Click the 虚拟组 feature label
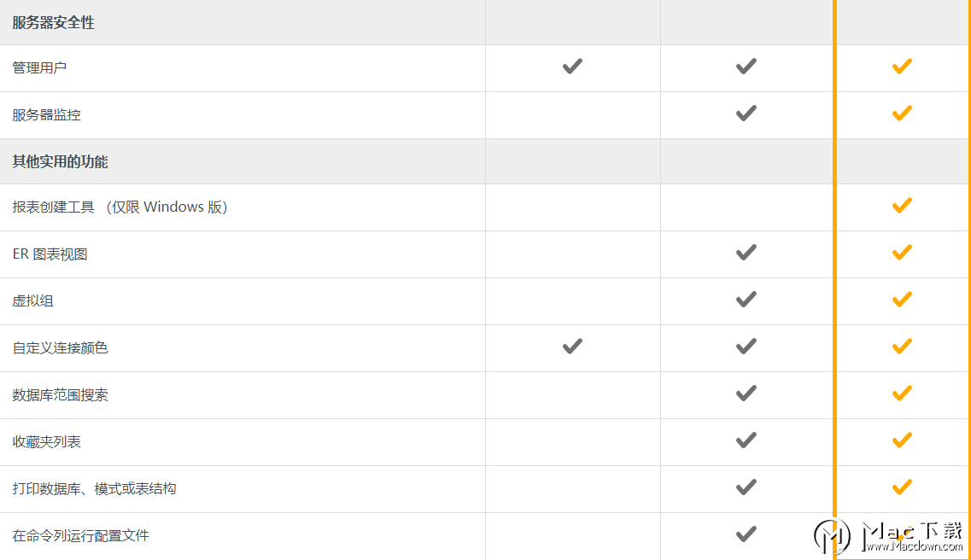Image resolution: width=971 pixels, height=560 pixels. [32, 300]
